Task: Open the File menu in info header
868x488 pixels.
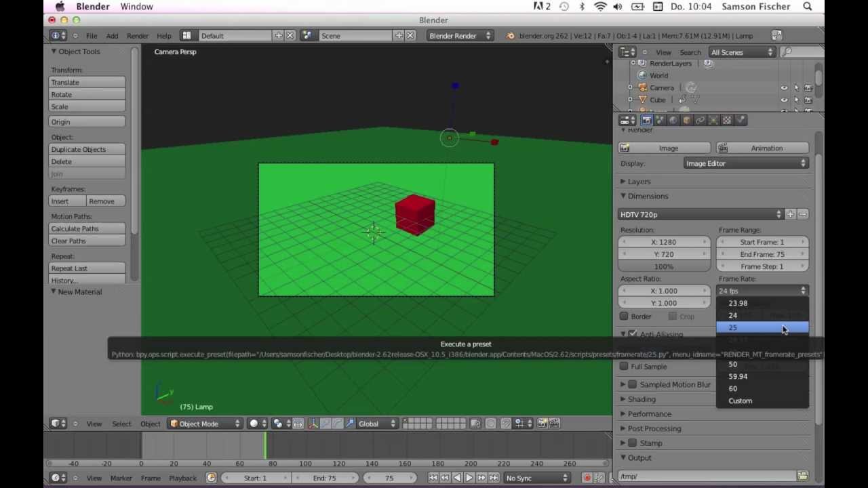Action: pyautogui.click(x=92, y=36)
